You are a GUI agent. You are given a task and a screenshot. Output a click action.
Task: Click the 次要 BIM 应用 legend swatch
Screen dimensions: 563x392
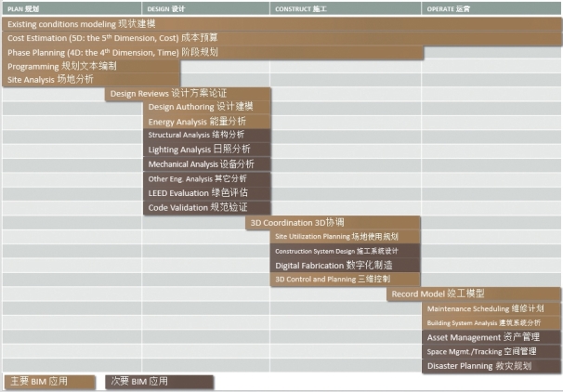pyautogui.click(x=160, y=382)
